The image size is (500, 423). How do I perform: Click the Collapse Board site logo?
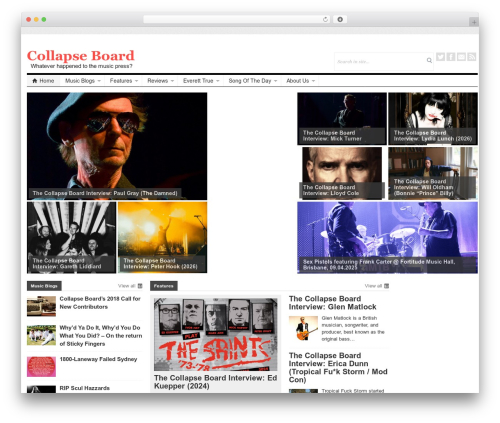click(81, 55)
